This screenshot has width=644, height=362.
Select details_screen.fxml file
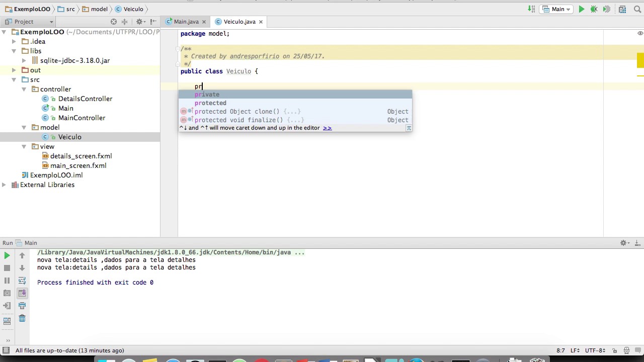[x=81, y=156]
